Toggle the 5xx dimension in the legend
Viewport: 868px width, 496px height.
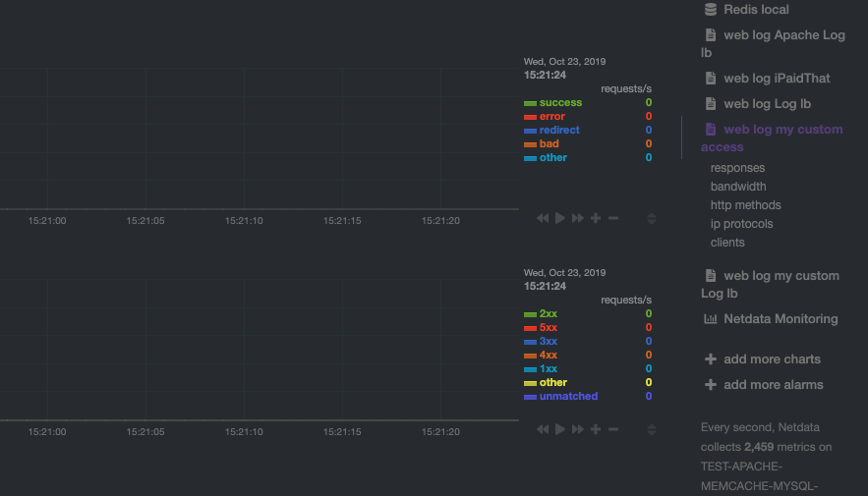click(x=549, y=327)
